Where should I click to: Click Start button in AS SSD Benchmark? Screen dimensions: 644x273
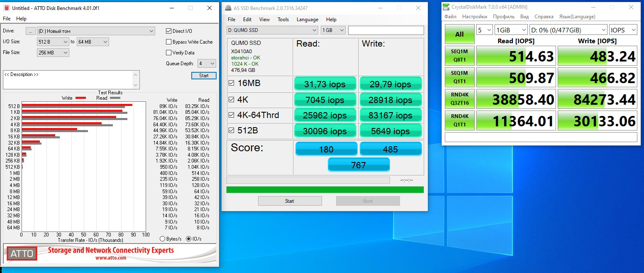[x=290, y=201]
